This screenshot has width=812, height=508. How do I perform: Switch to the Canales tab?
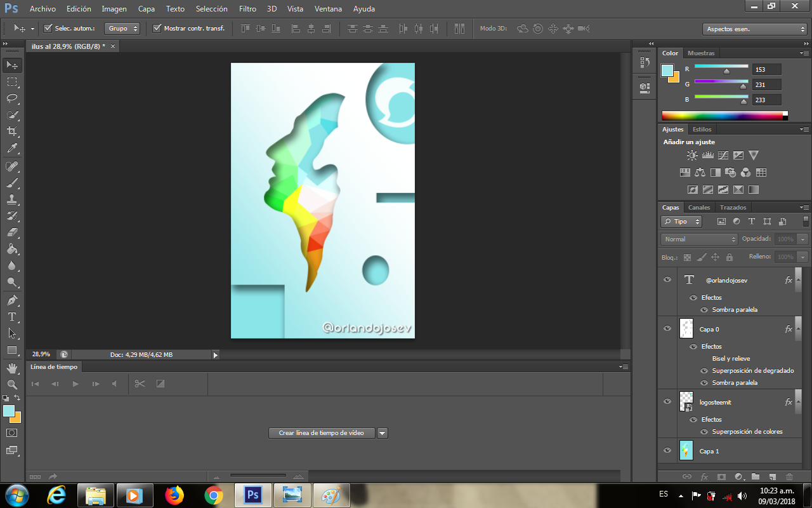[699, 208]
